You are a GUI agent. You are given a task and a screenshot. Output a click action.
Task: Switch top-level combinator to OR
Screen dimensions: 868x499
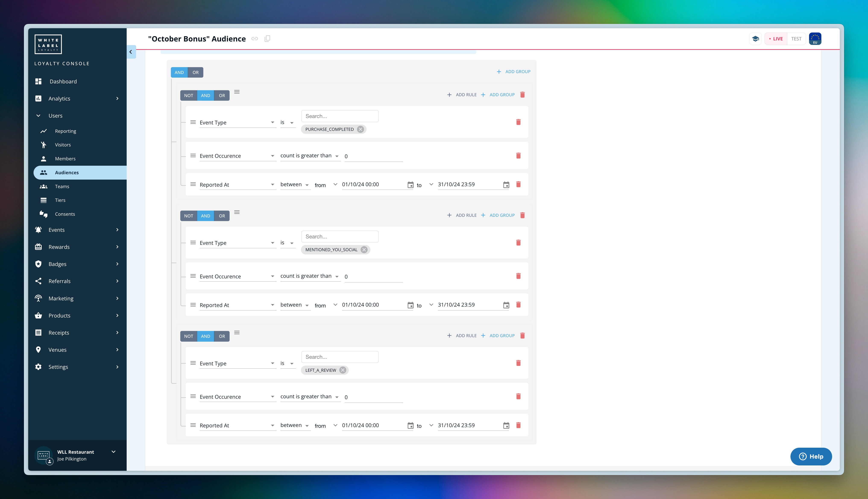click(x=195, y=72)
